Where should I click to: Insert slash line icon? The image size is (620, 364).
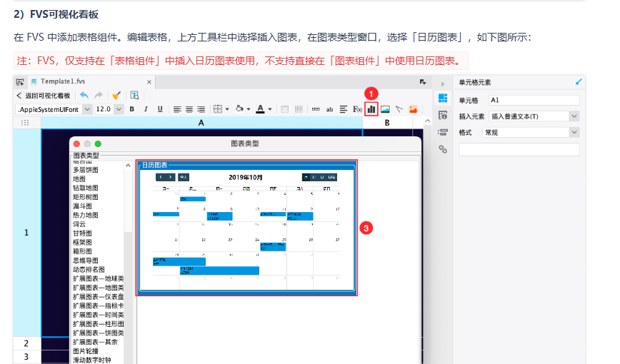coord(399,109)
